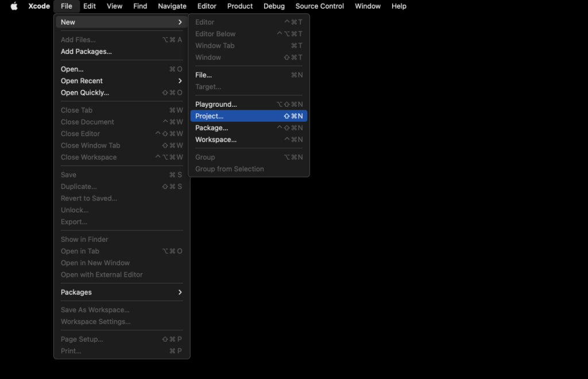The image size is (588, 379).
Task: Click the dimmed Close Document item
Action: point(122,122)
